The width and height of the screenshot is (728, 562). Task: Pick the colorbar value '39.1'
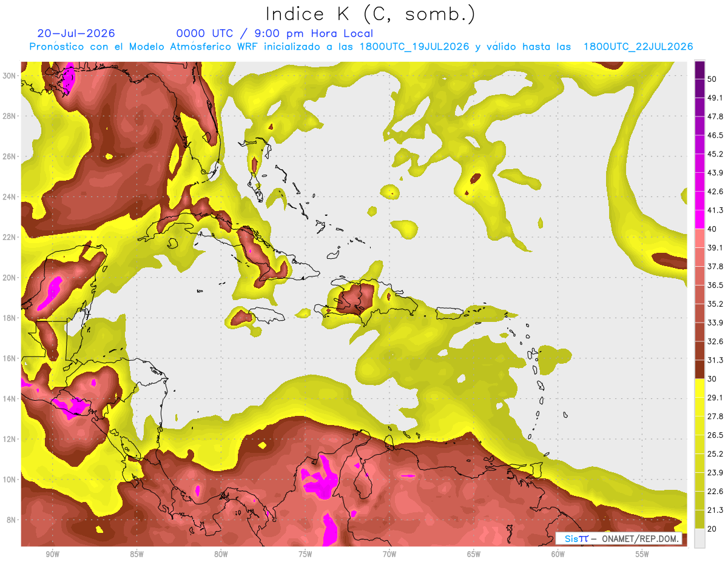point(715,248)
